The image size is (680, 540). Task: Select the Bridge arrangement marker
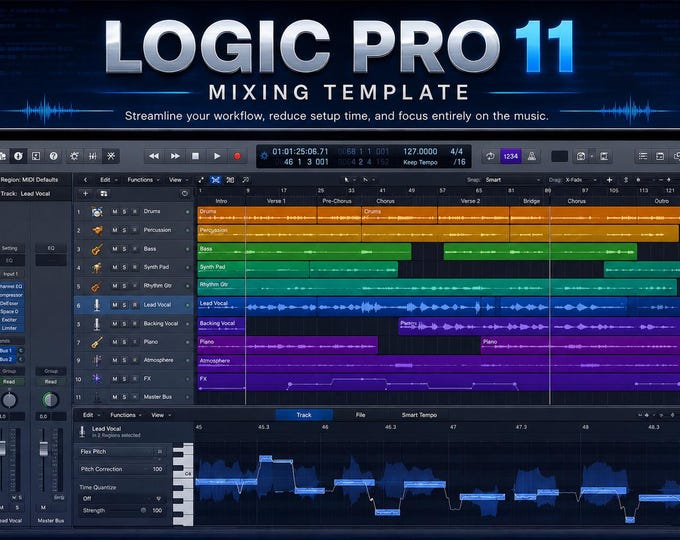click(x=531, y=201)
